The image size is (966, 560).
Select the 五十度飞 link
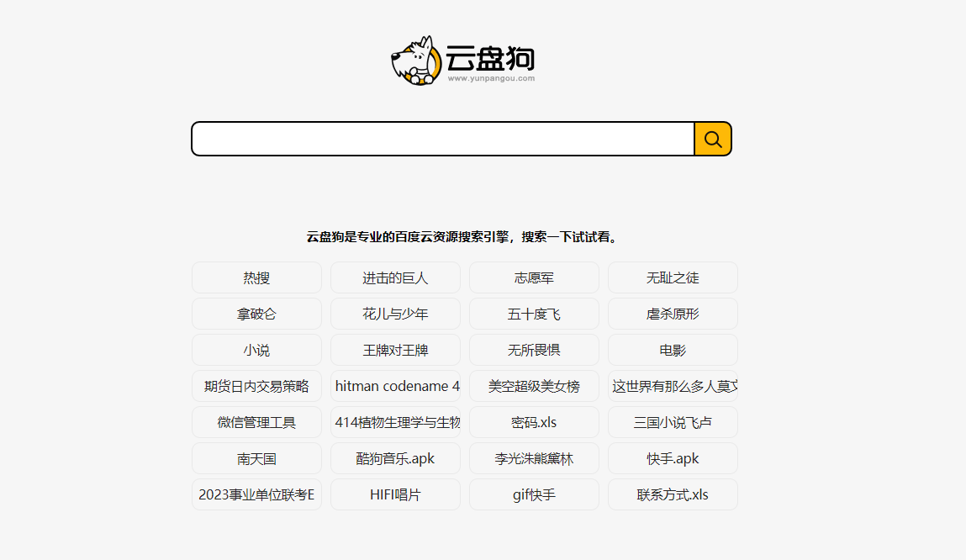click(x=534, y=314)
